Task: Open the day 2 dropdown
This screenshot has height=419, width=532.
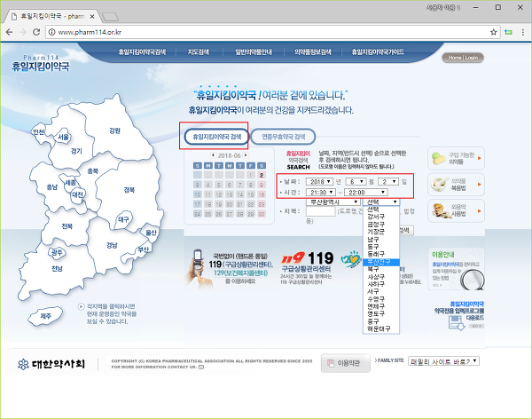Action: pos(388,181)
